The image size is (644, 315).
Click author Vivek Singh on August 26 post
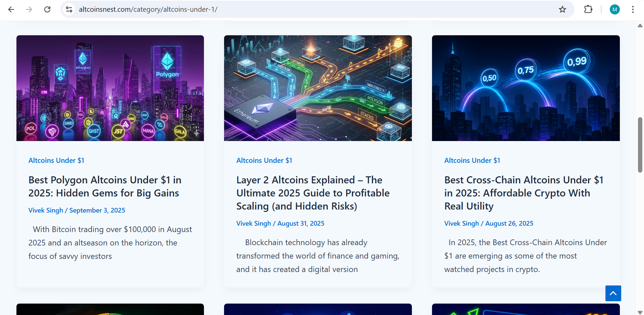(462, 223)
